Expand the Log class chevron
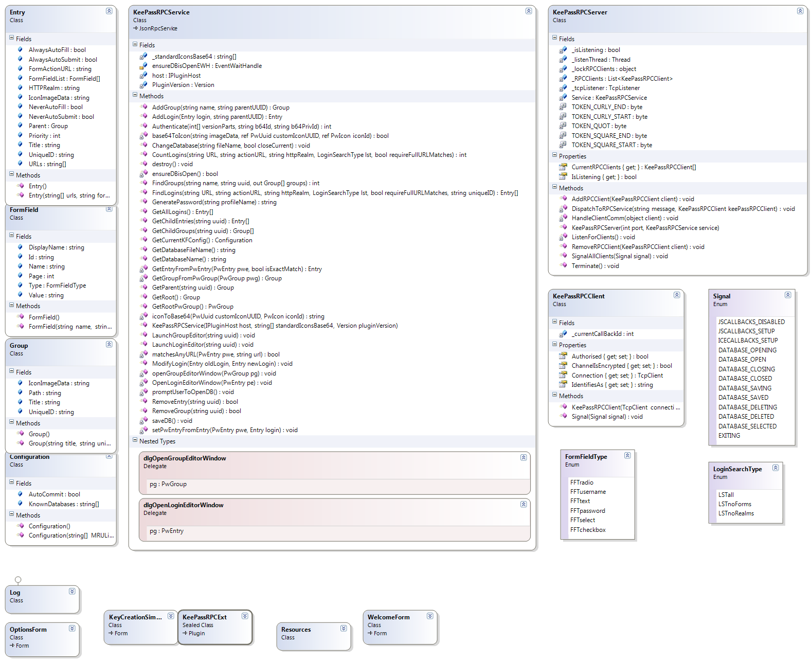The width and height of the screenshot is (812, 661). tap(72, 591)
